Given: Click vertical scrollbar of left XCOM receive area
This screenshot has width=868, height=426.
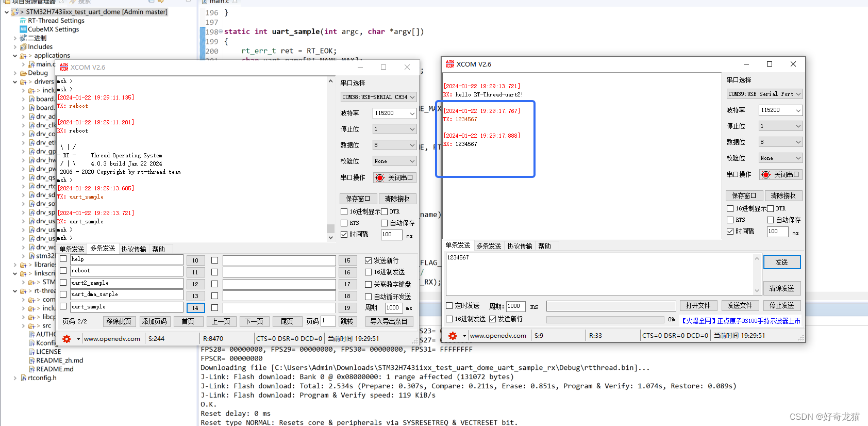Looking at the screenshot, I should click(x=330, y=159).
